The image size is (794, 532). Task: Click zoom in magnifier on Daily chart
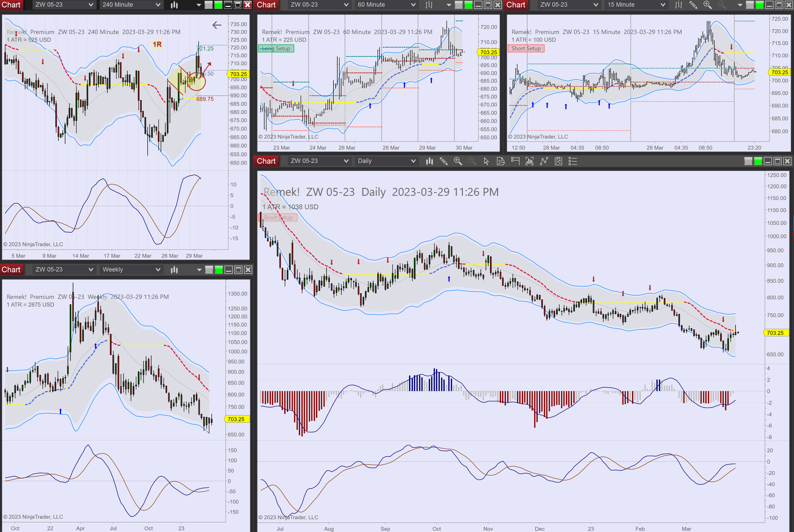(x=458, y=161)
